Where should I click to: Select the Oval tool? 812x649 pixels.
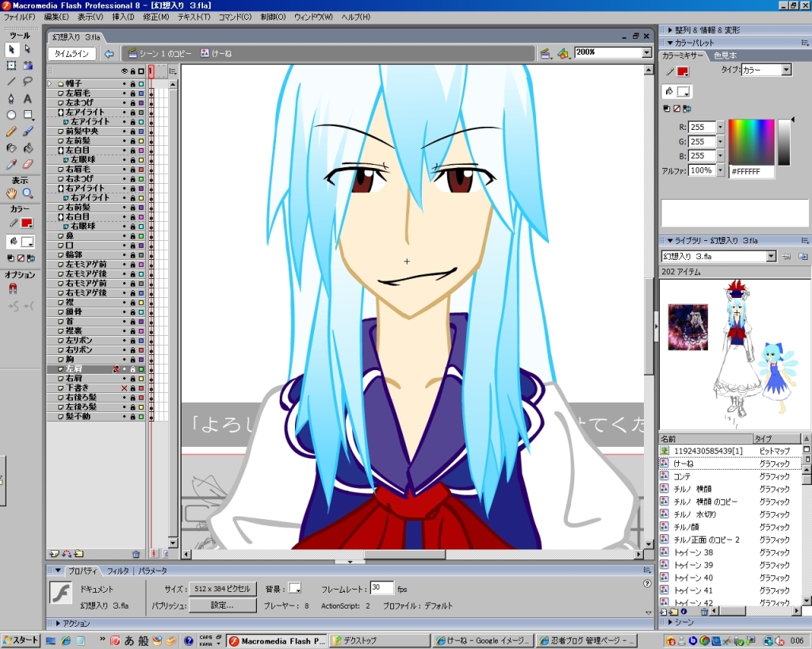click(x=11, y=115)
